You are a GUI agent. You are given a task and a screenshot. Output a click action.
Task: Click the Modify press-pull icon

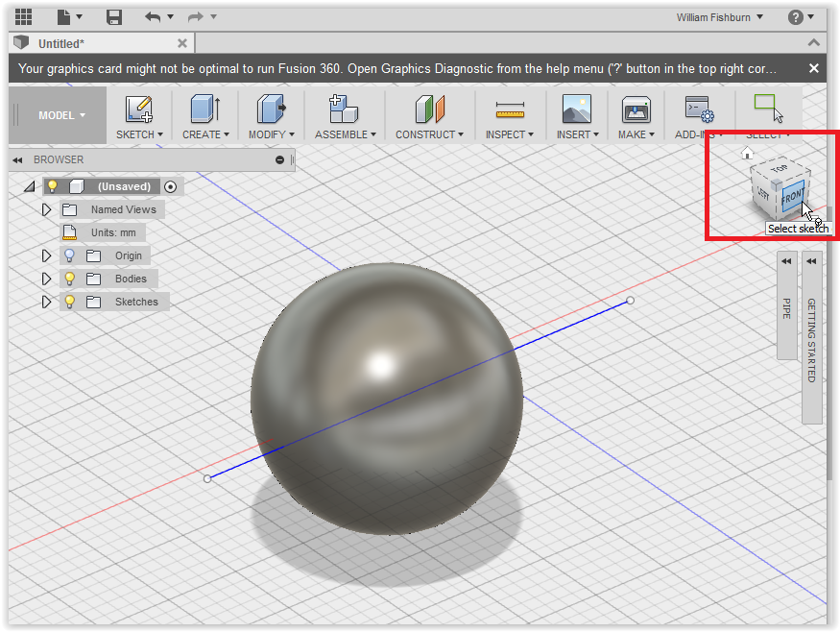[x=271, y=109]
